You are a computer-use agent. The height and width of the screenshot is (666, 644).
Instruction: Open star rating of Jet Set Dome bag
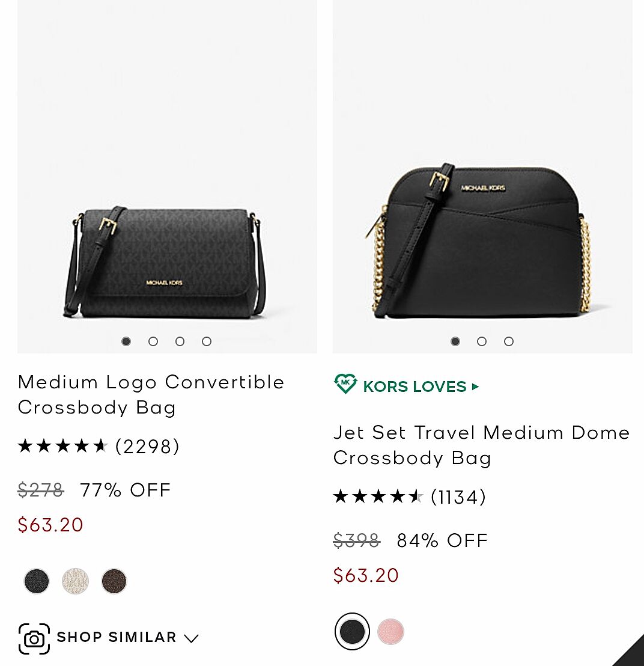378,497
